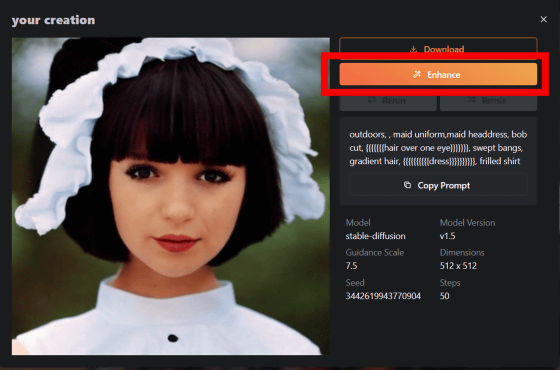Click the Rerun button
This screenshot has height=370, width=560.
(388, 100)
